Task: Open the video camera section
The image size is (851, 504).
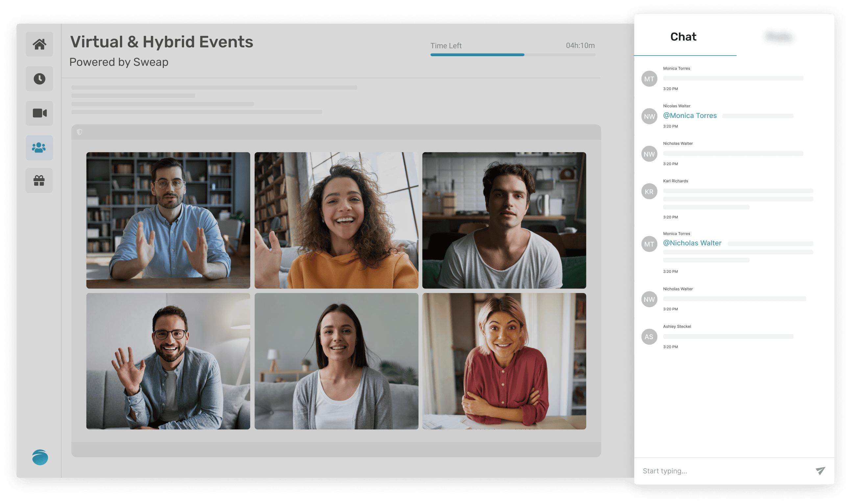Action: point(39,113)
